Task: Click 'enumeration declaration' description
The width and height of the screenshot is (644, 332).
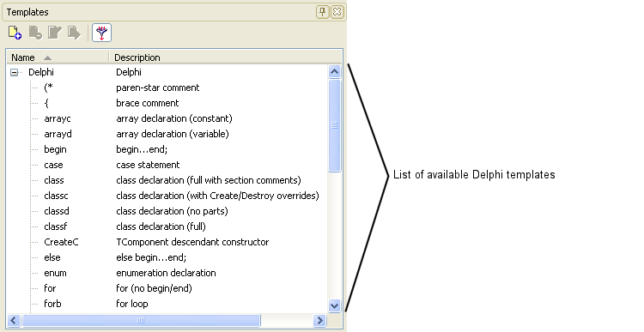Action: click(166, 273)
